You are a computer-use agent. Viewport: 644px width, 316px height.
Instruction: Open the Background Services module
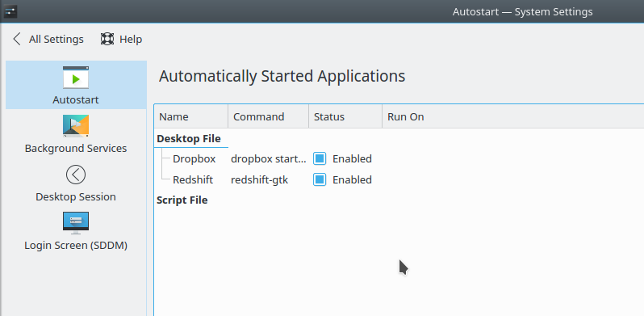pyautogui.click(x=76, y=133)
